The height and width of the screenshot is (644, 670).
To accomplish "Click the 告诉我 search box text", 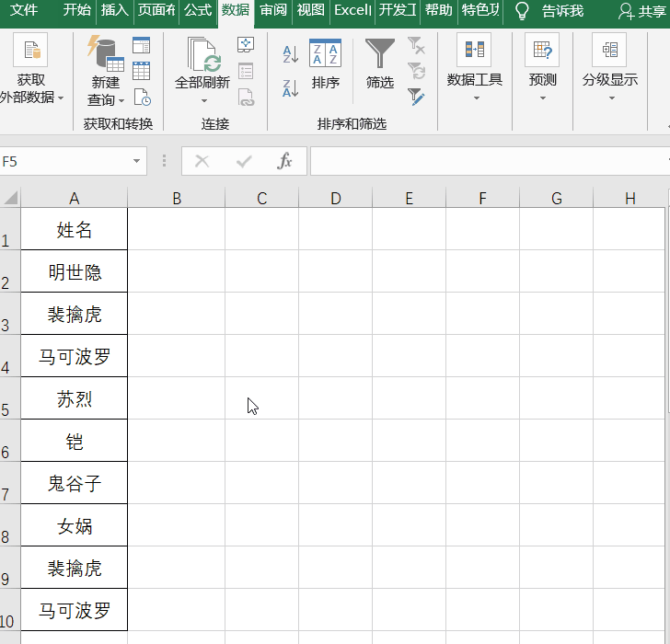I will 562,11.
